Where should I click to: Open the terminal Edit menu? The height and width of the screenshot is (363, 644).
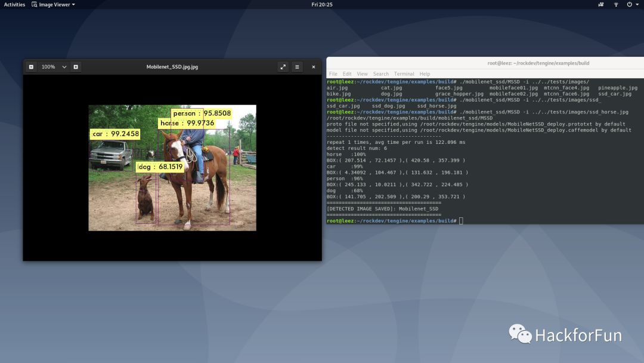pyautogui.click(x=347, y=74)
